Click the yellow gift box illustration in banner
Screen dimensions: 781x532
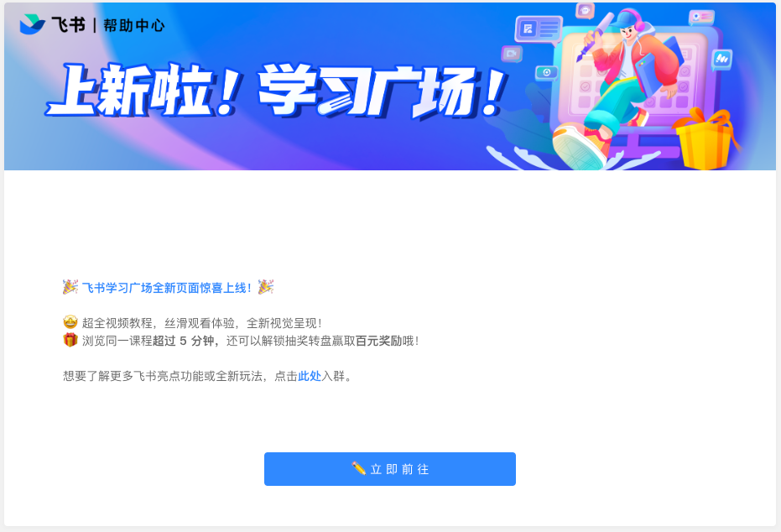pos(706,139)
